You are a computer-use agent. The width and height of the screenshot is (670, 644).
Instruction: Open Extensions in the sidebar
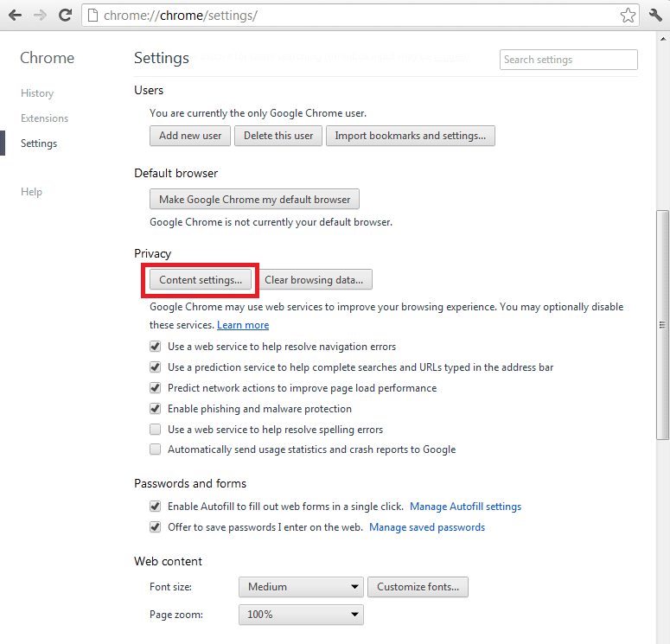click(x=44, y=118)
